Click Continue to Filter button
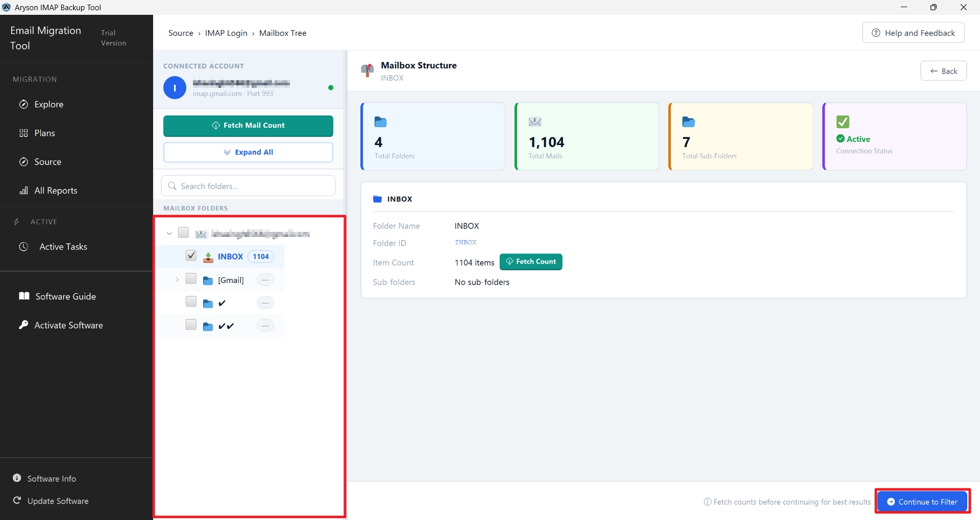The height and width of the screenshot is (520, 980). pos(922,502)
